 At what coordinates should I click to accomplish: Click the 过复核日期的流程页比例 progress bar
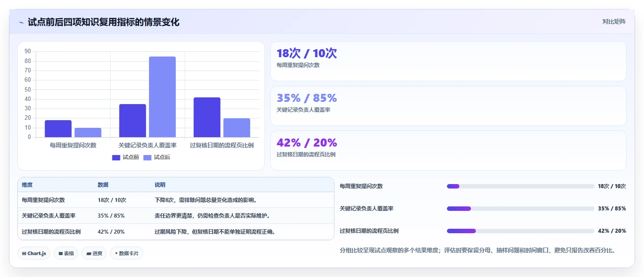pos(520,231)
